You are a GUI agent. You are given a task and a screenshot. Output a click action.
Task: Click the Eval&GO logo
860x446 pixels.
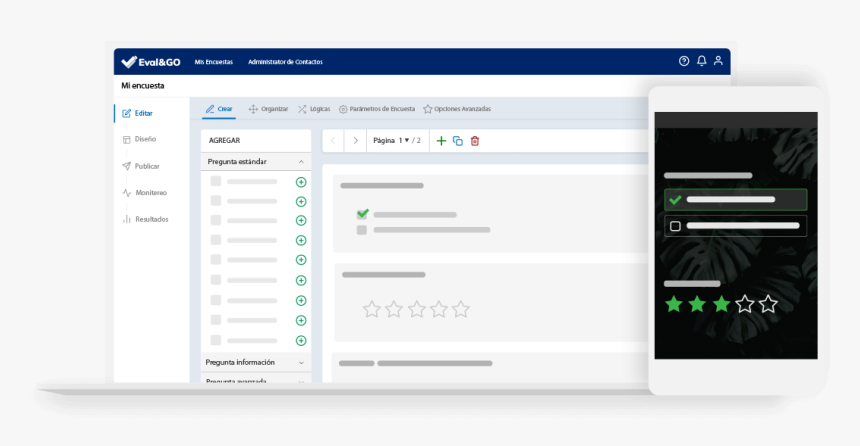pos(151,62)
